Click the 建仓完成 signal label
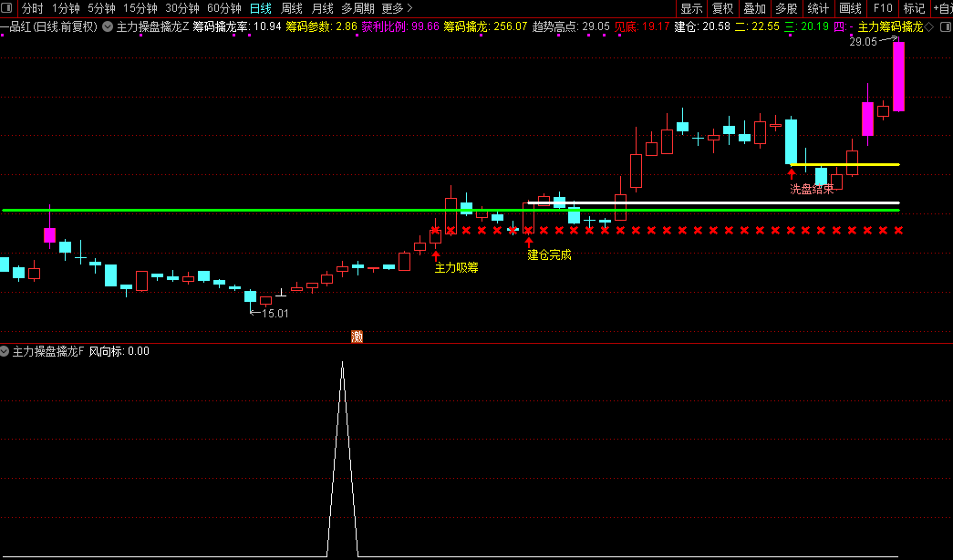Image resolution: width=953 pixels, height=560 pixels. click(x=549, y=254)
